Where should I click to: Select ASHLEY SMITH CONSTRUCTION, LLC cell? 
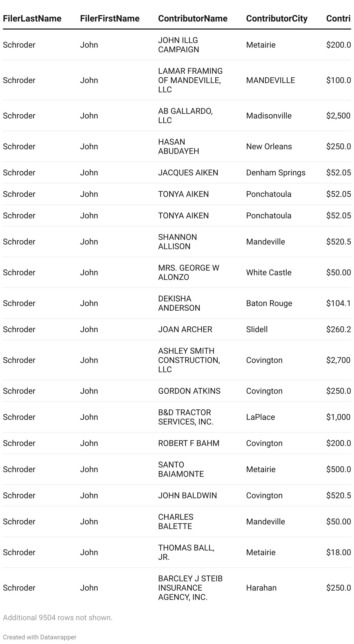(189, 360)
